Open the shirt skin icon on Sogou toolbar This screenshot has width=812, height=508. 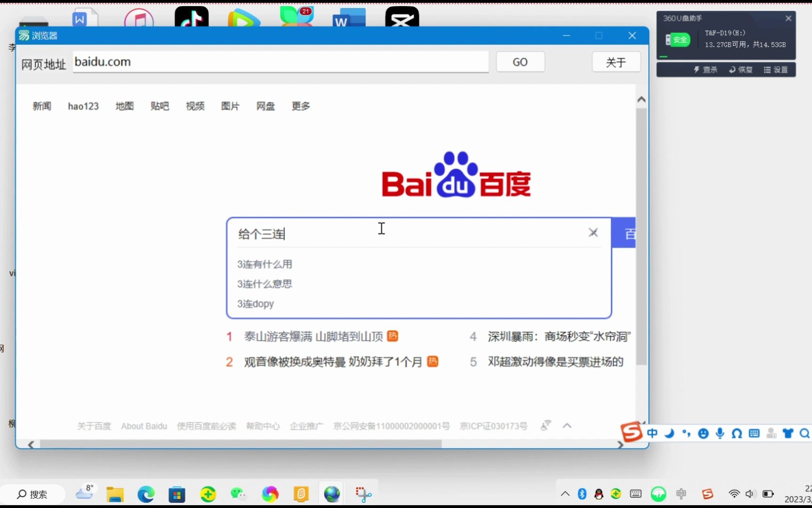(x=788, y=433)
